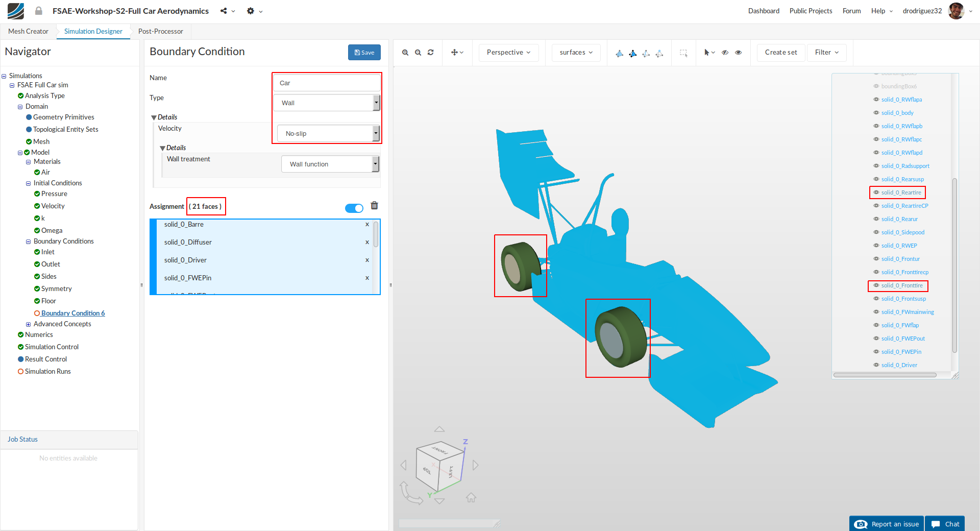Open the Help menu
Screen dimensions: 980x531
[881, 11]
